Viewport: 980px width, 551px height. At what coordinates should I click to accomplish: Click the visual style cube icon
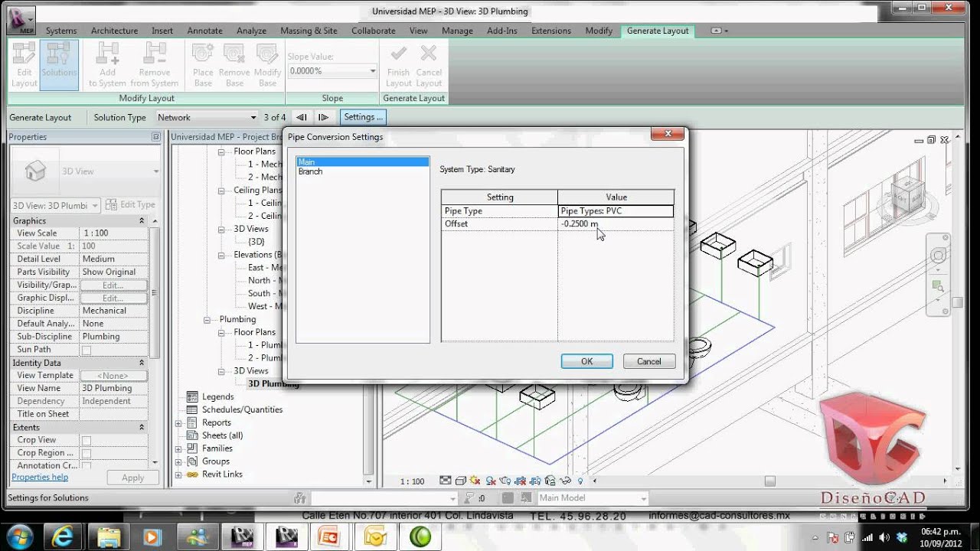461,481
